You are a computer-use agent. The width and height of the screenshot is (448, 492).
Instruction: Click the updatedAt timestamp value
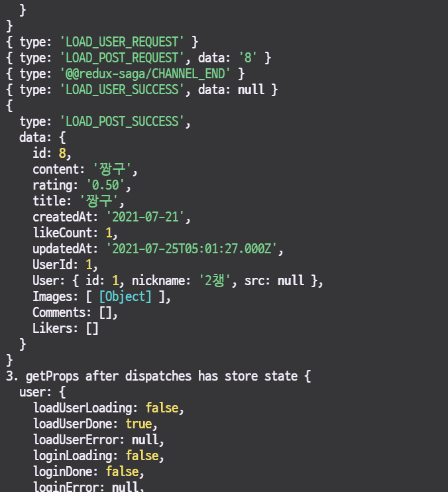tap(194, 249)
